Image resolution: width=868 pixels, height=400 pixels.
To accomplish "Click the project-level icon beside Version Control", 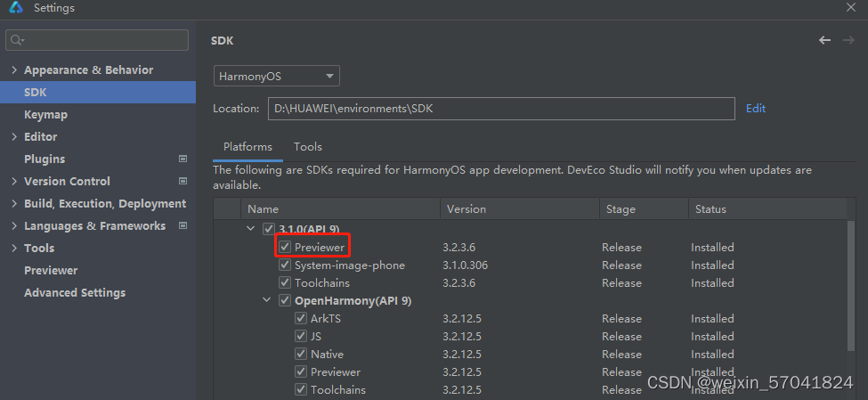I will [183, 181].
